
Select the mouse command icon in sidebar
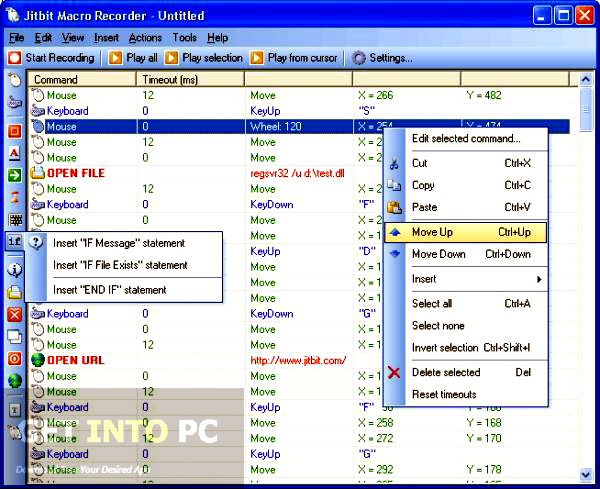click(15, 80)
